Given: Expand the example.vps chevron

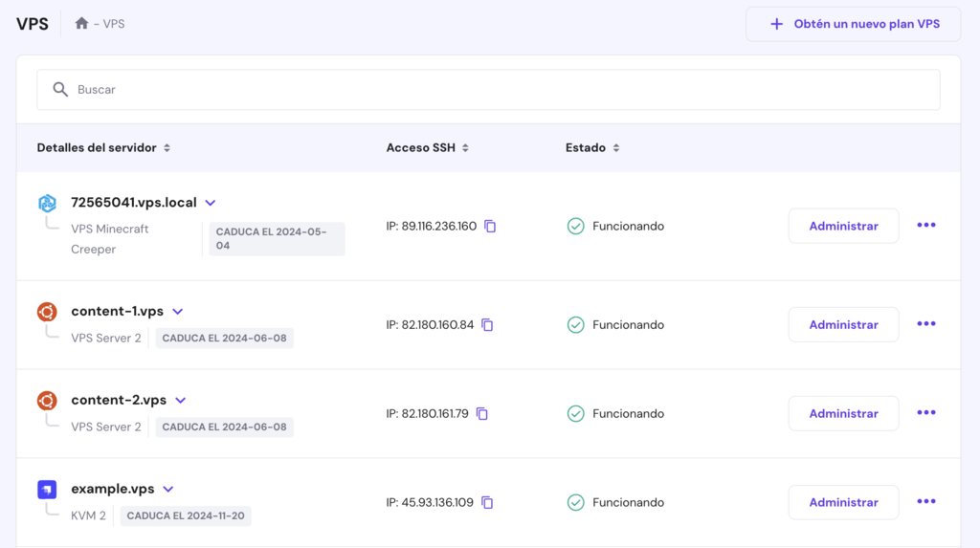Looking at the screenshot, I should (x=168, y=490).
